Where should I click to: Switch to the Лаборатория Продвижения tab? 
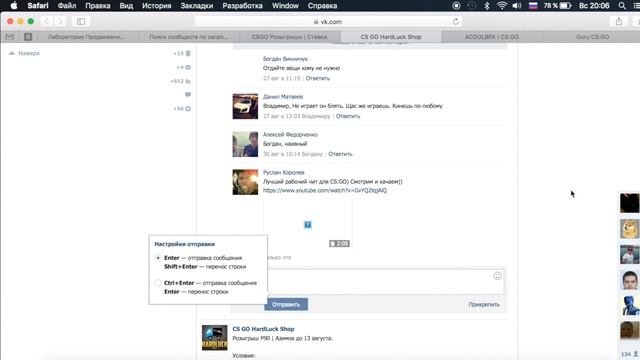(x=87, y=37)
